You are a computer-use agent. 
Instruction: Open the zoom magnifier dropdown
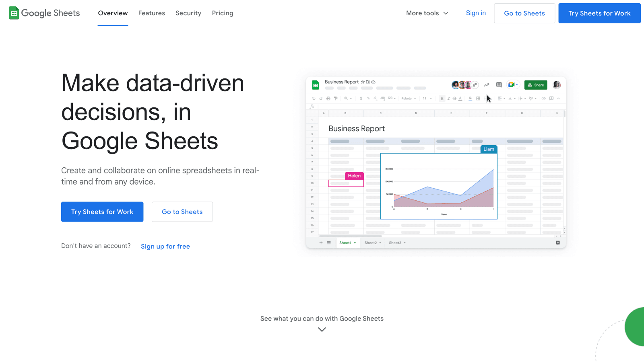(x=348, y=98)
